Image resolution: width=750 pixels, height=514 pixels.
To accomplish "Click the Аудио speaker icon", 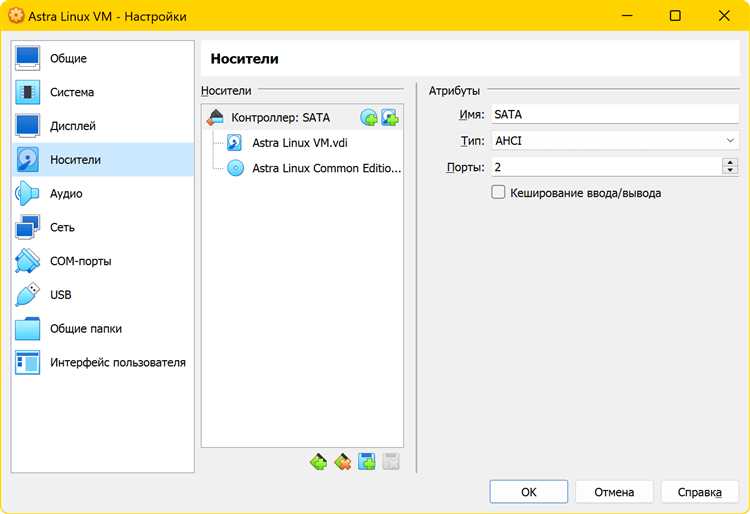I will 27,194.
